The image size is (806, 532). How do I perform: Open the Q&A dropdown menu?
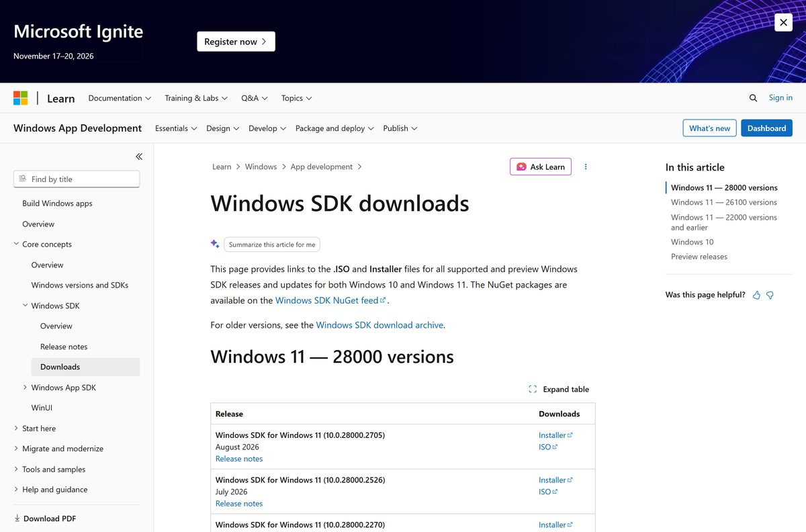coord(255,98)
